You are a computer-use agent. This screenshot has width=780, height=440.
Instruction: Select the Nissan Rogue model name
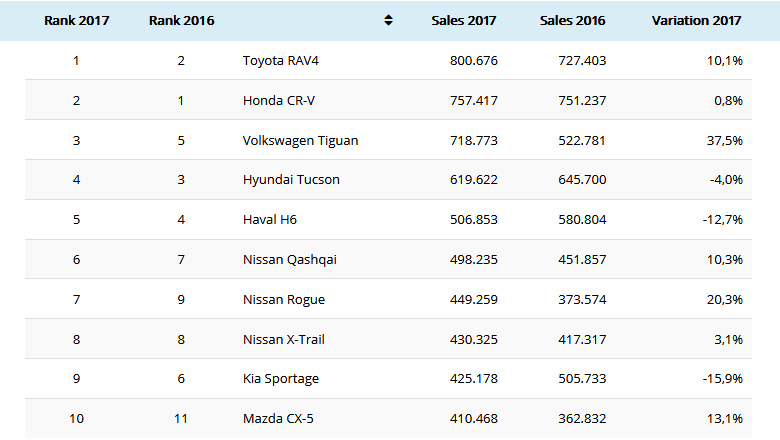point(284,300)
